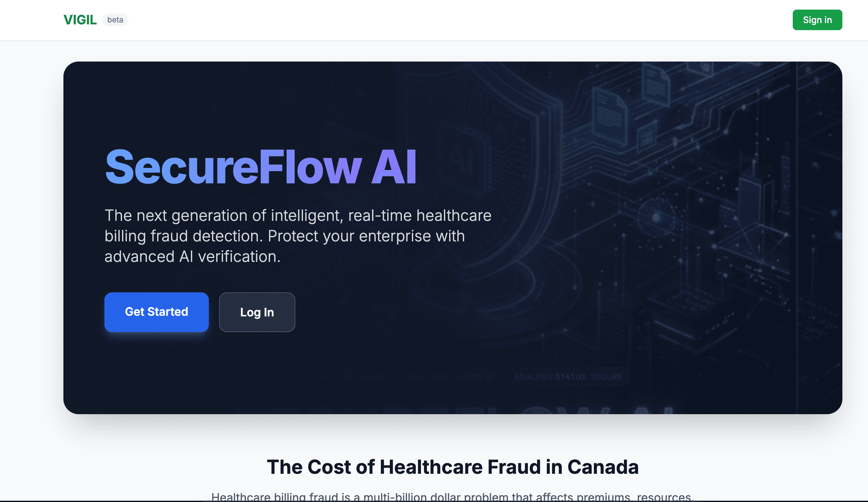Click the beta badge
Screen dimensions: 868x502
[115, 20]
